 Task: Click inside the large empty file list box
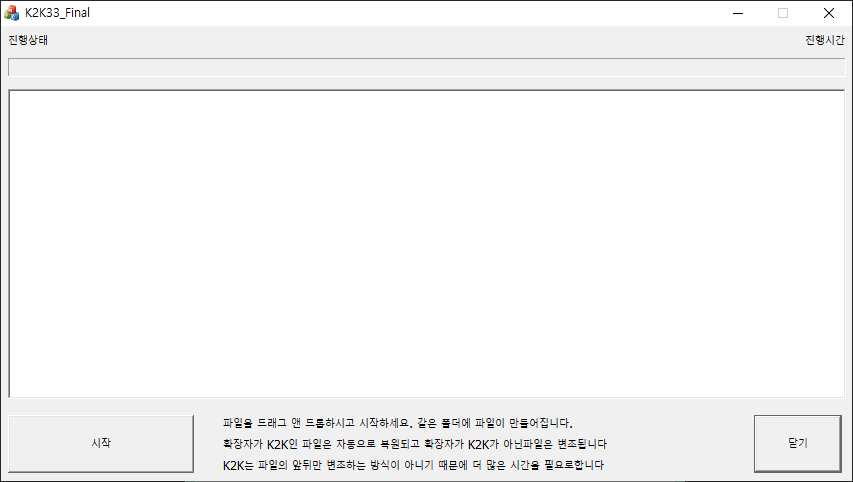[x=426, y=244]
